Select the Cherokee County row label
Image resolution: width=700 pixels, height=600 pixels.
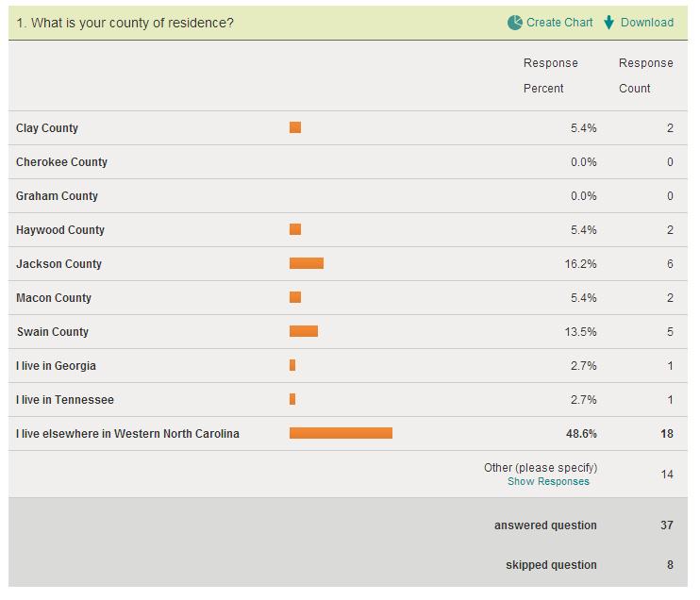pos(62,162)
